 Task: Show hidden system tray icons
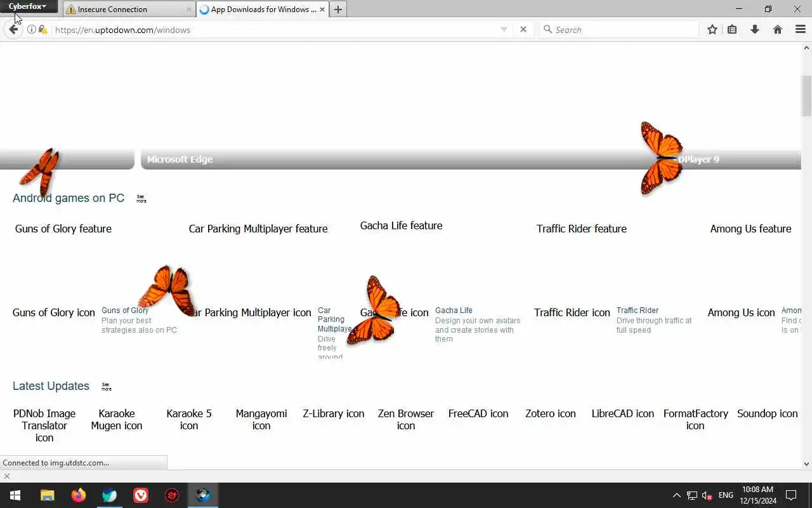point(676,495)
